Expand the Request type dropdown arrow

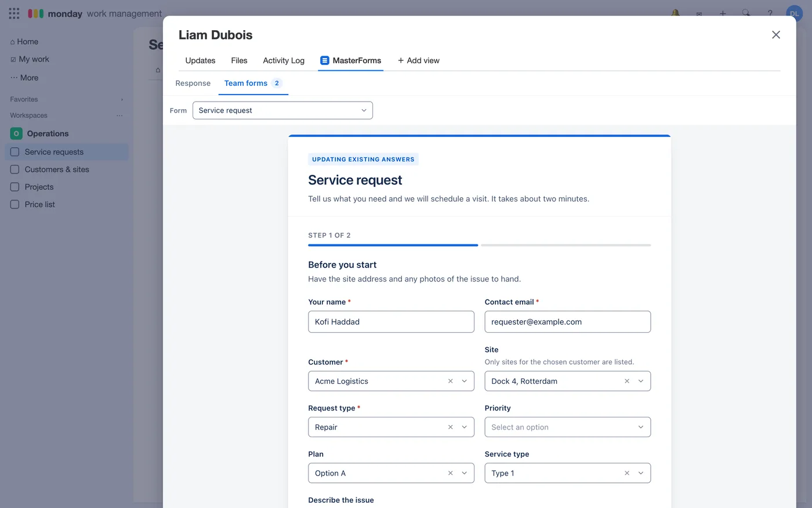pyautogui.click(x=465, y=427)
